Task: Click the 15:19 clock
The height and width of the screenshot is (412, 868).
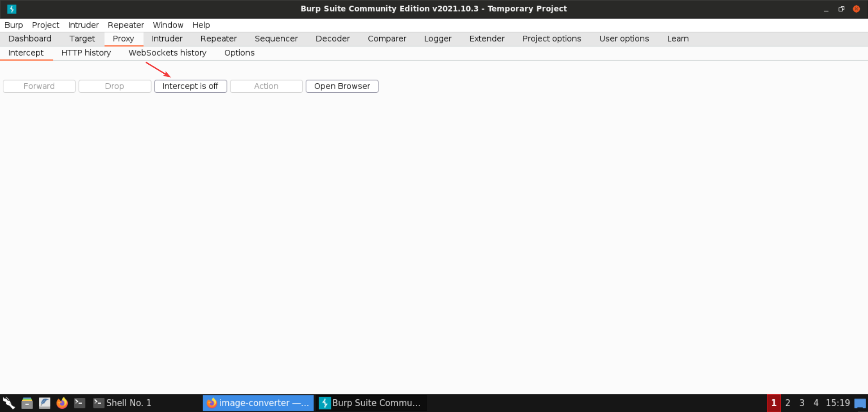Action: tap(838, 403)
